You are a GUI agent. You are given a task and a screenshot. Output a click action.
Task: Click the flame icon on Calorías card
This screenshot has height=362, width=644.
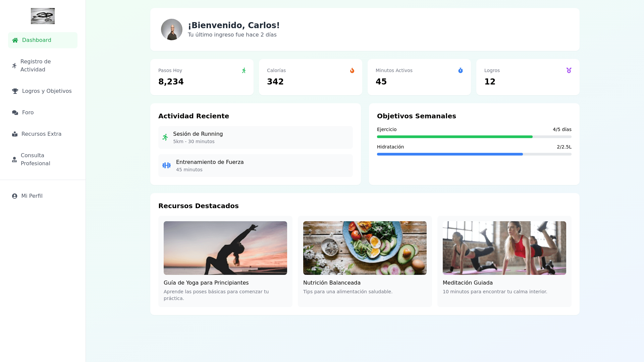click(x=352, y=70)
